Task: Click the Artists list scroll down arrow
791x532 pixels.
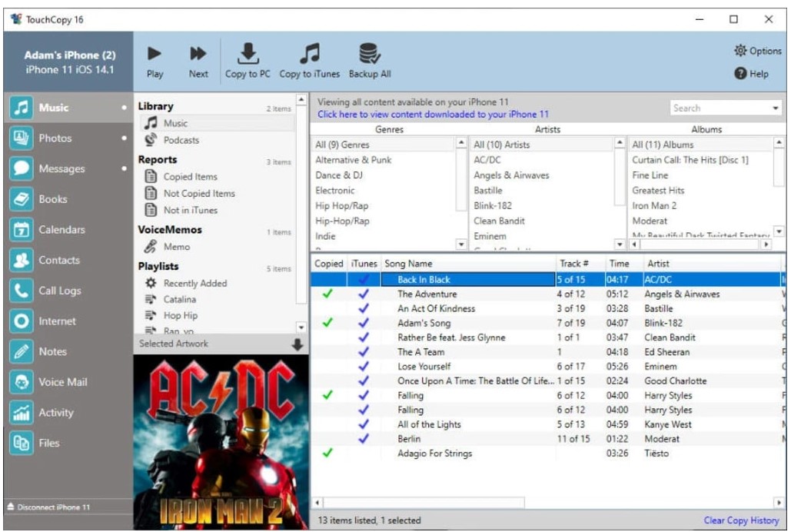Action: tap(620, 244)
